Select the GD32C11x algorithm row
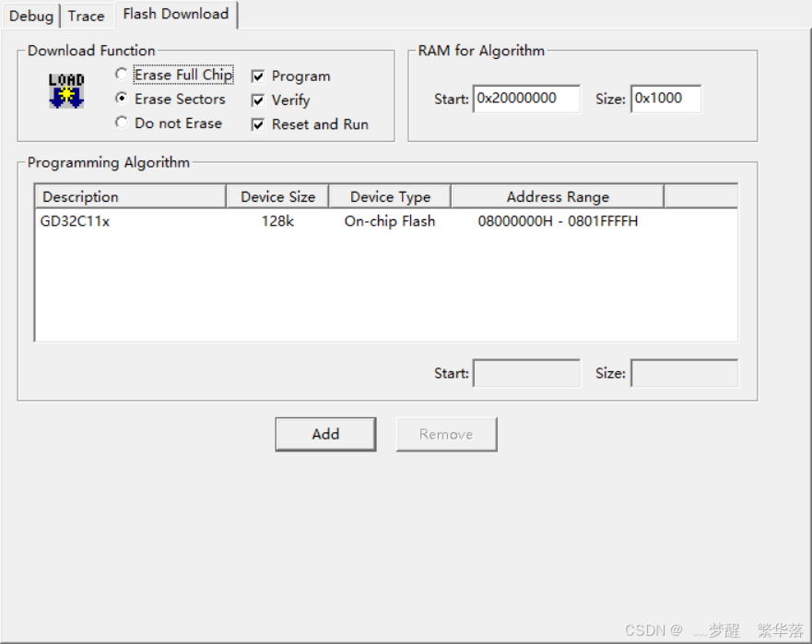 pos(386,221)
